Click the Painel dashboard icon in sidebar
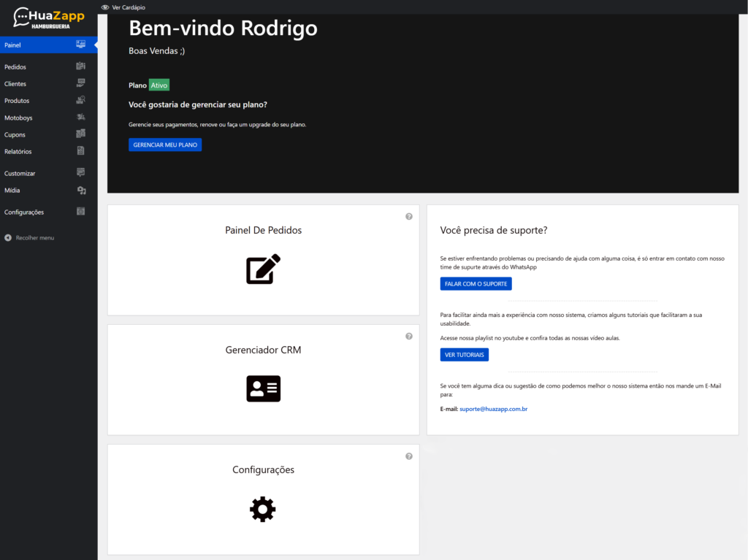Screen dimensions: 748x560 tap(80, 45)
